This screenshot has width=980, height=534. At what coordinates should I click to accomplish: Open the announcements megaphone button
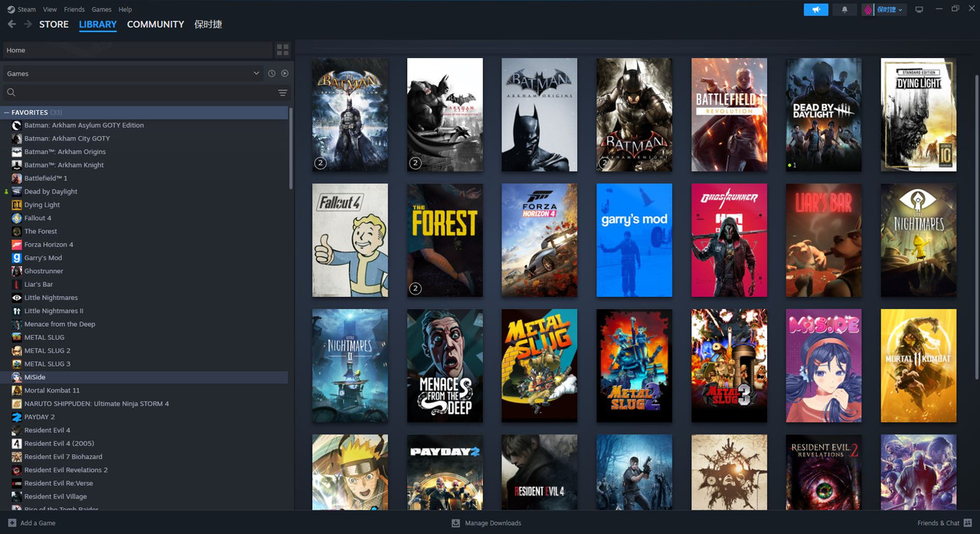[x=816, y=9]
